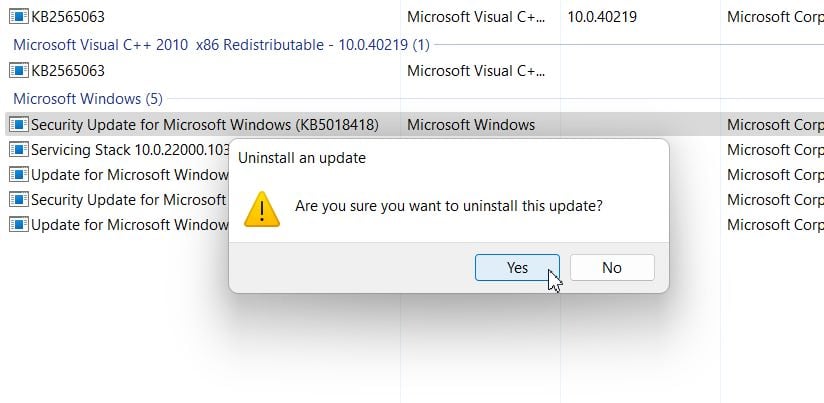Image resolution: width=824 pixels, height=403 pixels.
Task: Click icon of the last Update for Microsoft Windows entry
Action: pos(18,225)
